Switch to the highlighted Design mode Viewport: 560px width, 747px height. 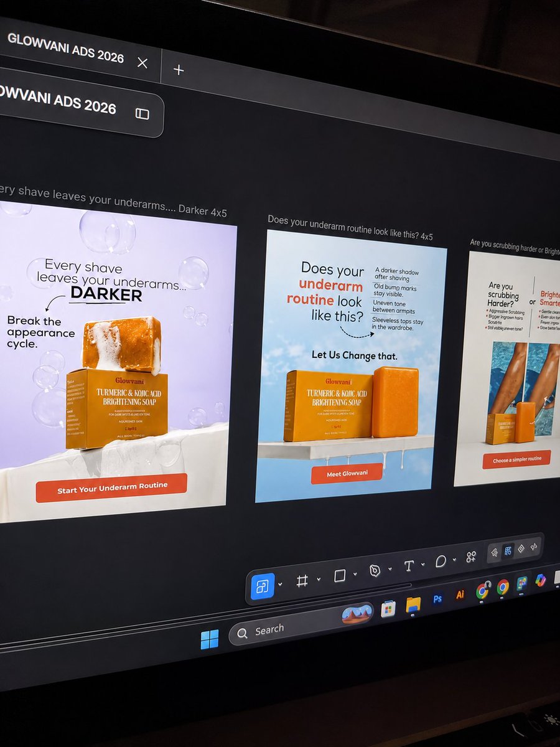point(508,550)
